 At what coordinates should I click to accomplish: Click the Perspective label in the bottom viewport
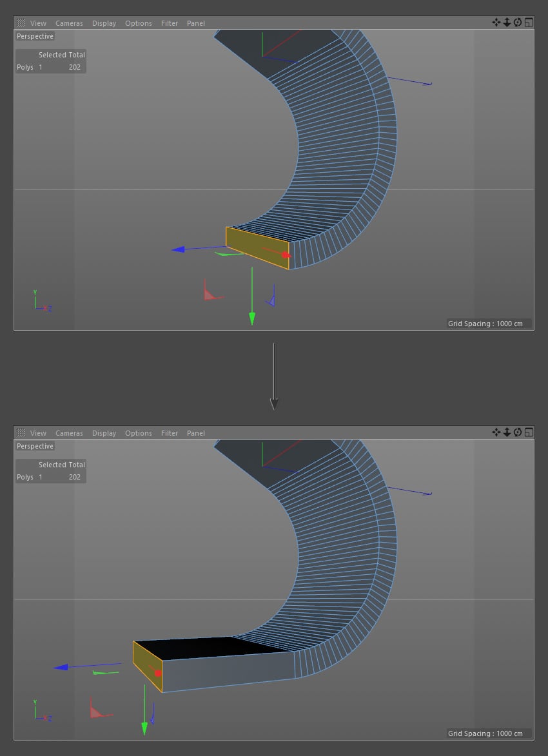[x=34, y=445]
